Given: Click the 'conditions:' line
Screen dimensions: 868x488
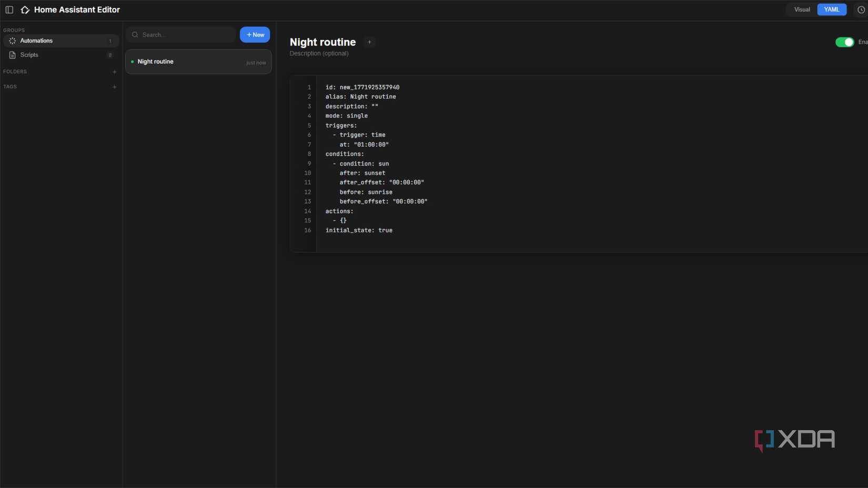Looking at the screenshot, I should (345, 154).
